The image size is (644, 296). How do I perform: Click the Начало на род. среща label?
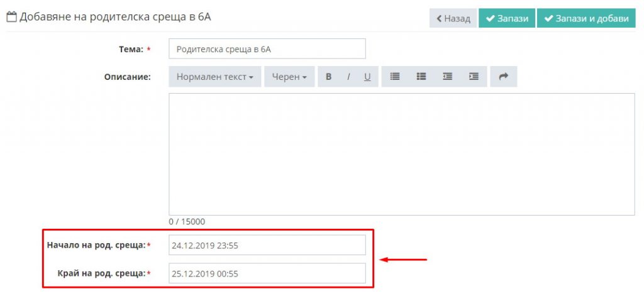(96, 246)
